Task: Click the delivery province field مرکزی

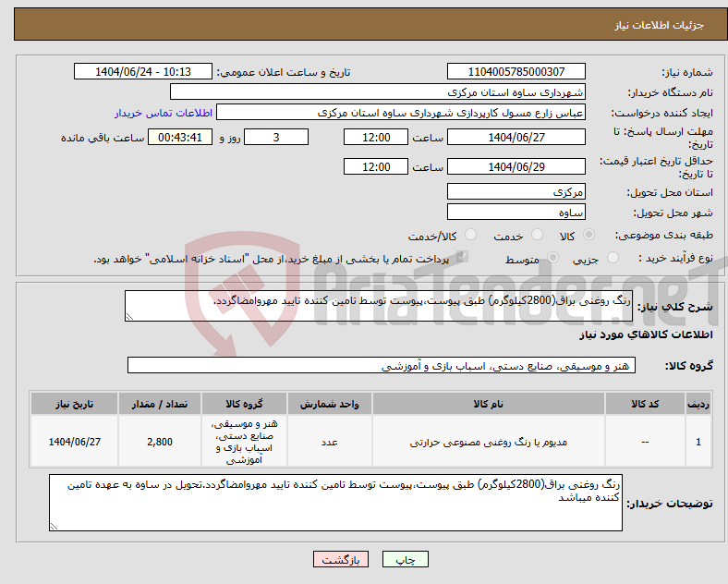Action: click(516, 191)
